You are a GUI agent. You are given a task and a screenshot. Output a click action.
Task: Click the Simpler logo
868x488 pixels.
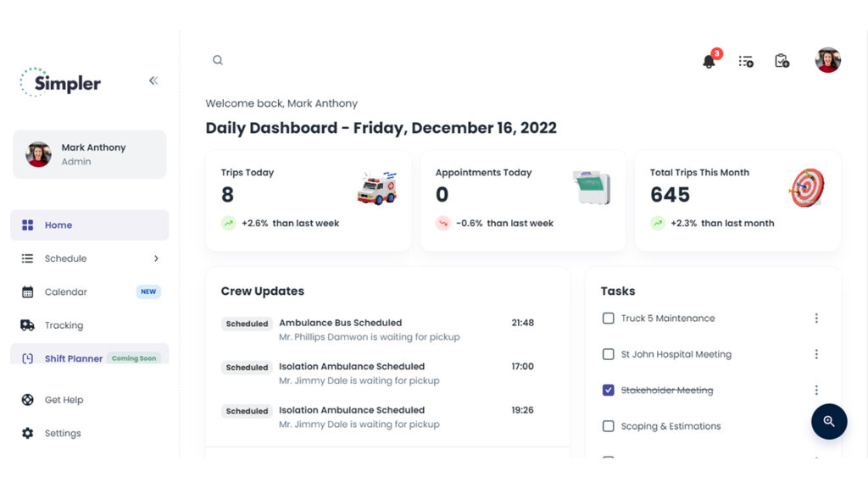(x=60, y=82)
